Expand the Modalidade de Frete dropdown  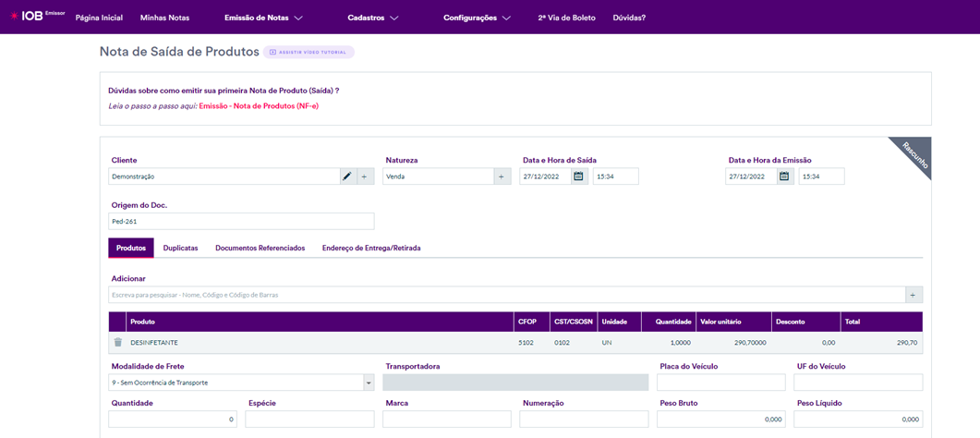point(369,383)
